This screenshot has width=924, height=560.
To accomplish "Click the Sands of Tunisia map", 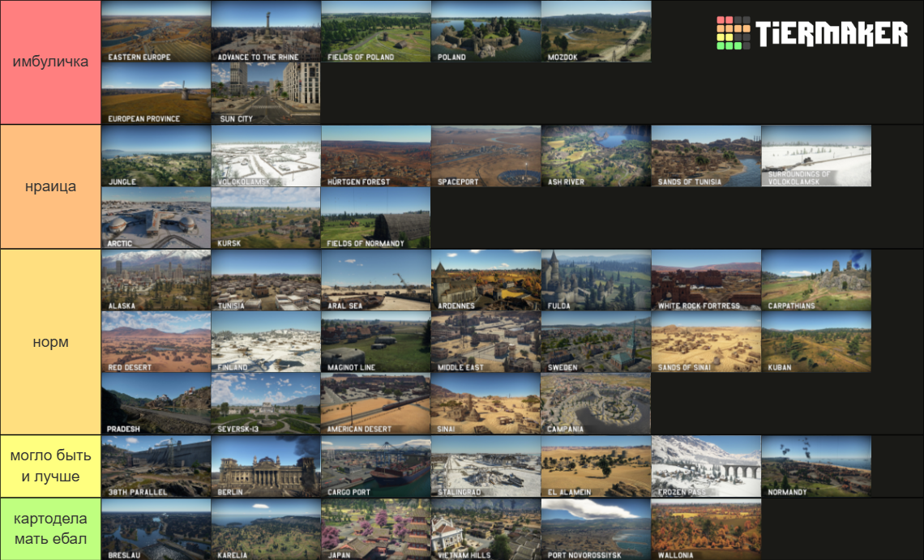I will (706, 156).
